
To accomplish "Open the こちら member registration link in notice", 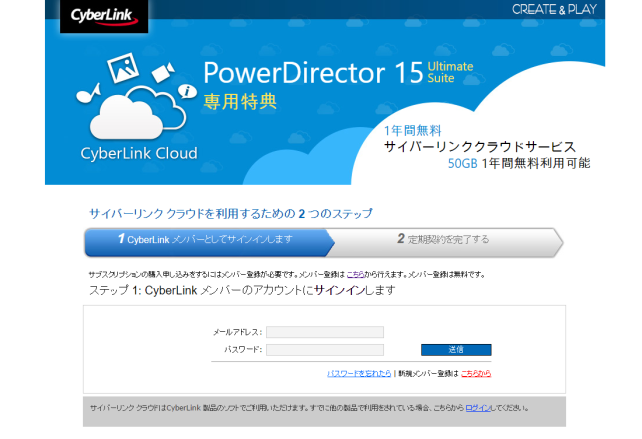I will point(355,274).
